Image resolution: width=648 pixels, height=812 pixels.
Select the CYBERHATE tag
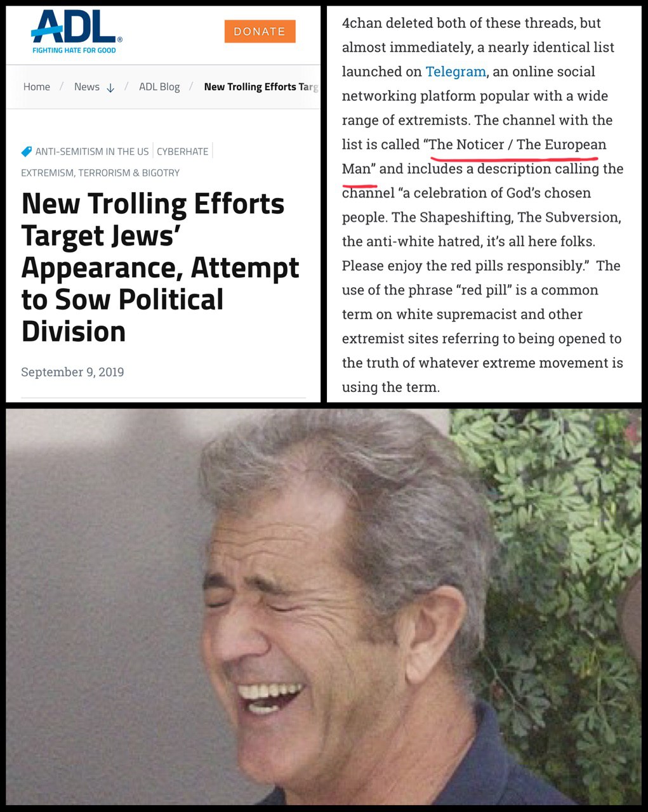pyautogui.click(x=183, y=151)
